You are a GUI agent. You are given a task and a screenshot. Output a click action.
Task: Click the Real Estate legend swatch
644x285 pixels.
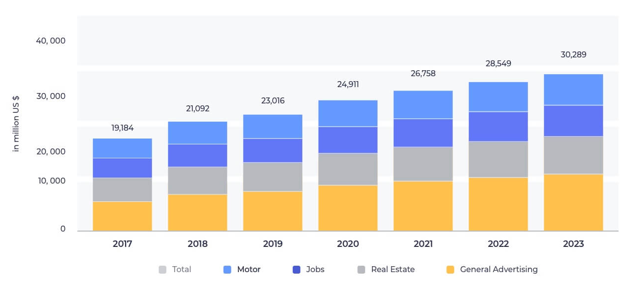362,270
